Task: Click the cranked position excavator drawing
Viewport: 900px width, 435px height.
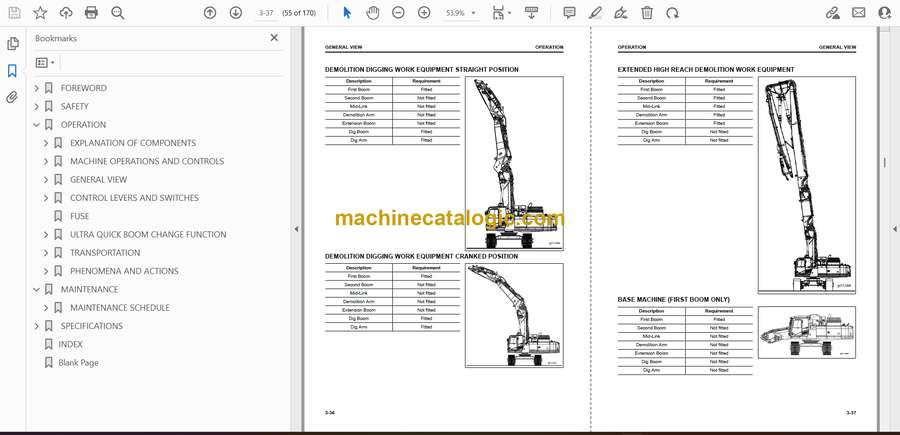Action: coord(514,316)
